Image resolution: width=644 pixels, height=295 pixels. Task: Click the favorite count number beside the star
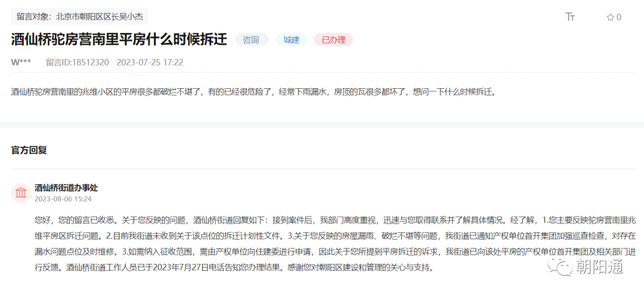click(x=619, y=17)
